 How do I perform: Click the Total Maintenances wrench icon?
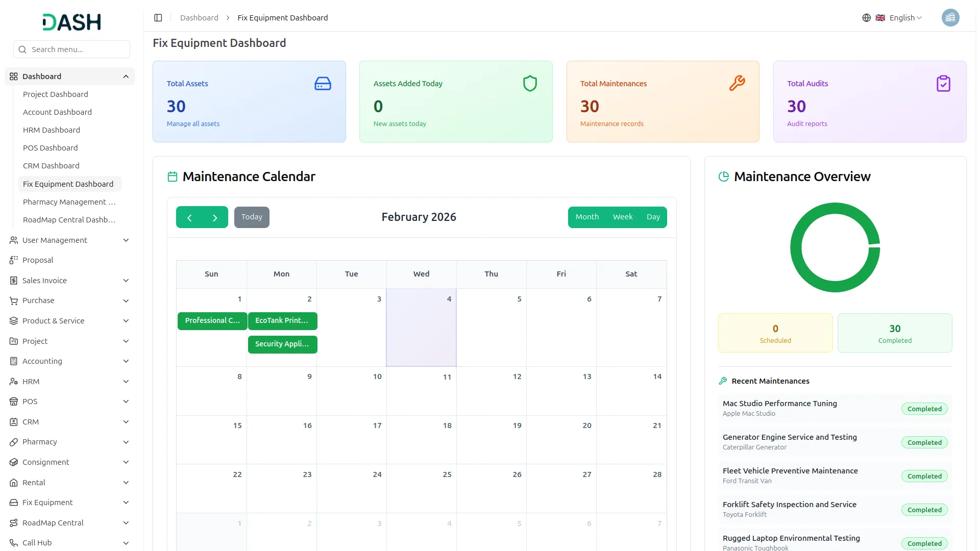click(x=737, y=83)
